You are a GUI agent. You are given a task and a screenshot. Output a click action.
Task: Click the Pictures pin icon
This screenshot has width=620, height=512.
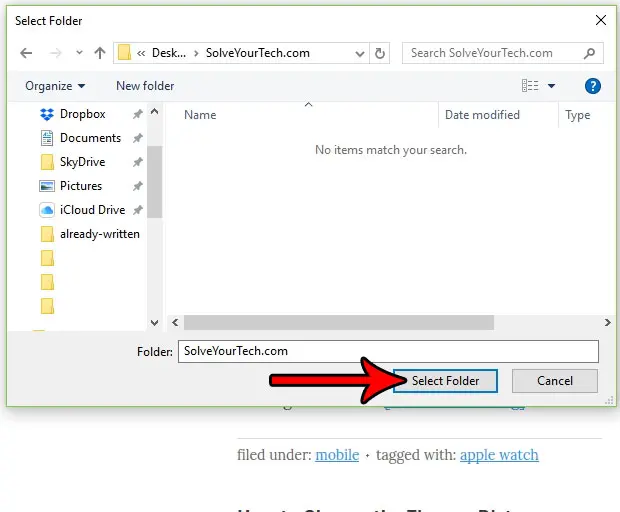click(137, 186)
